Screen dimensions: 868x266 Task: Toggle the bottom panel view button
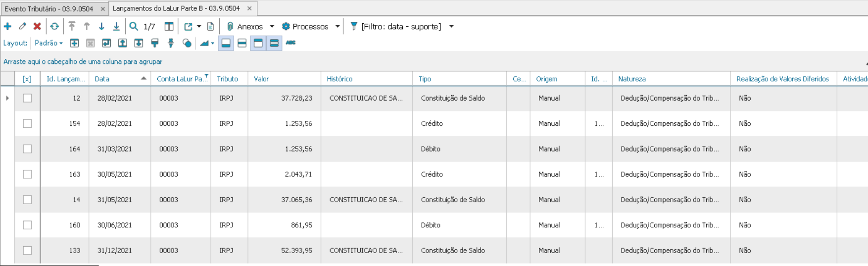(x=226, y=43)
